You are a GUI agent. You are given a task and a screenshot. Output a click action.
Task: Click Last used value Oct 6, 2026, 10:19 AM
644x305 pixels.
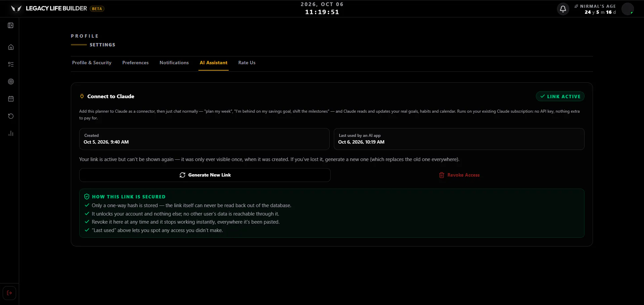click(361, 142)
